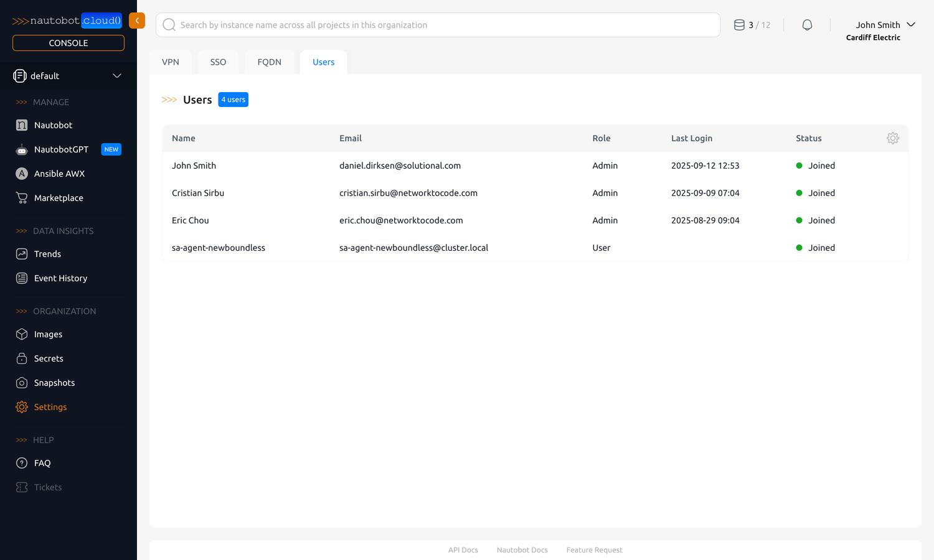This screenshot has width=934, height=560.
Task: Collapse the sidebar with orange arrow
Action: (x=137, y=21)
